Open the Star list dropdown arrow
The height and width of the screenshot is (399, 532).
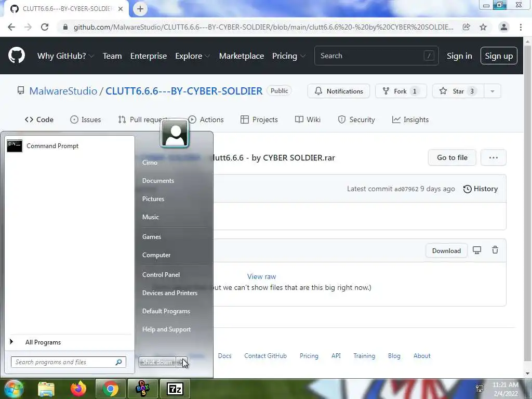click(493, 91)
